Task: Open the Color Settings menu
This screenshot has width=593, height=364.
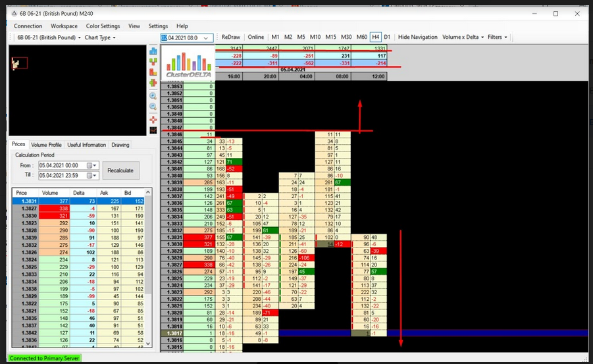Action: (x=103, y=26)
